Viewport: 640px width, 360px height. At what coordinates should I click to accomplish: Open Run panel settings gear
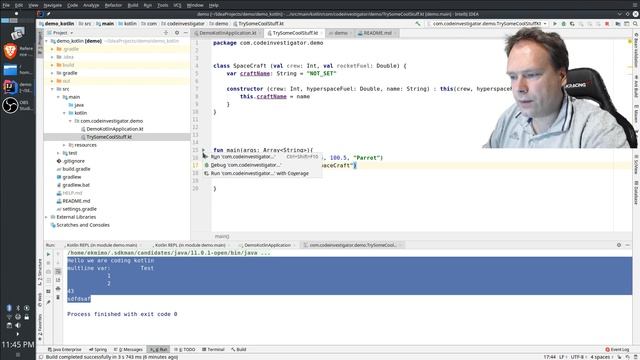(x=619, y=245)
